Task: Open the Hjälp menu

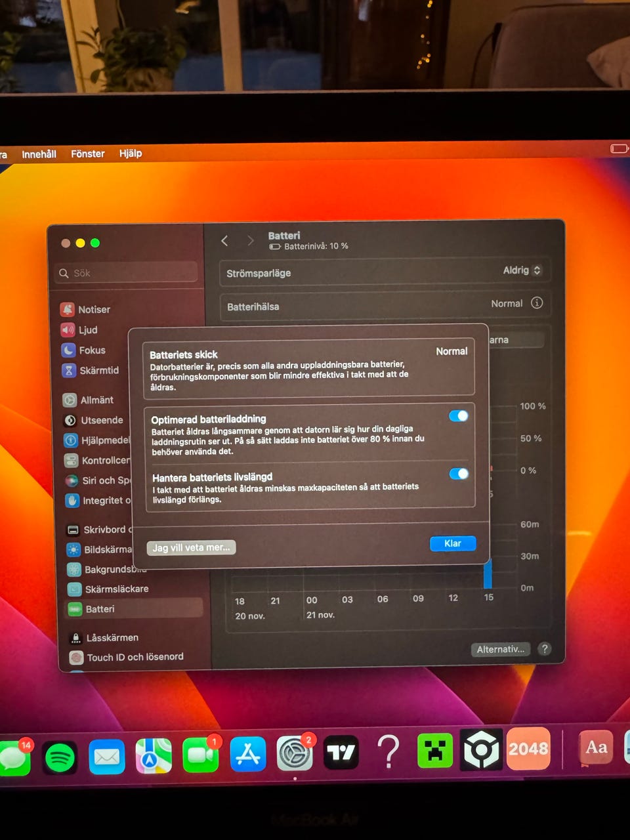Action: [x=131, y=153]
